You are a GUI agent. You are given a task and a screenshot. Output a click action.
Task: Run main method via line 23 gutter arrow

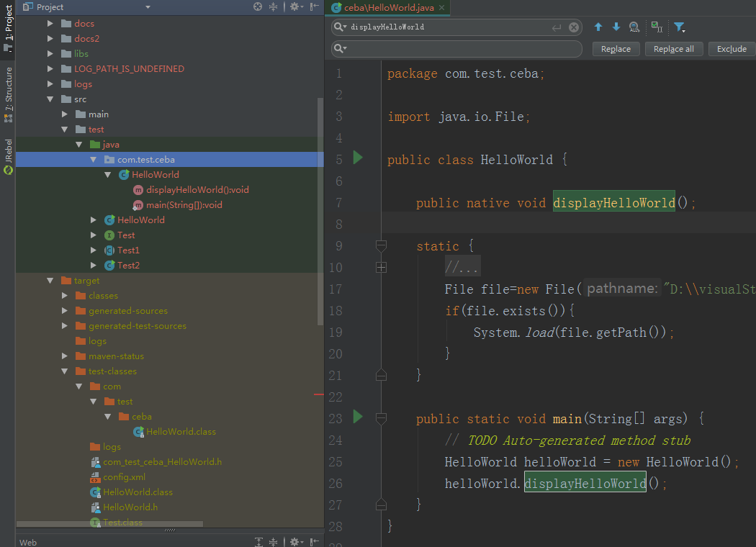click(x=358, y=418)
